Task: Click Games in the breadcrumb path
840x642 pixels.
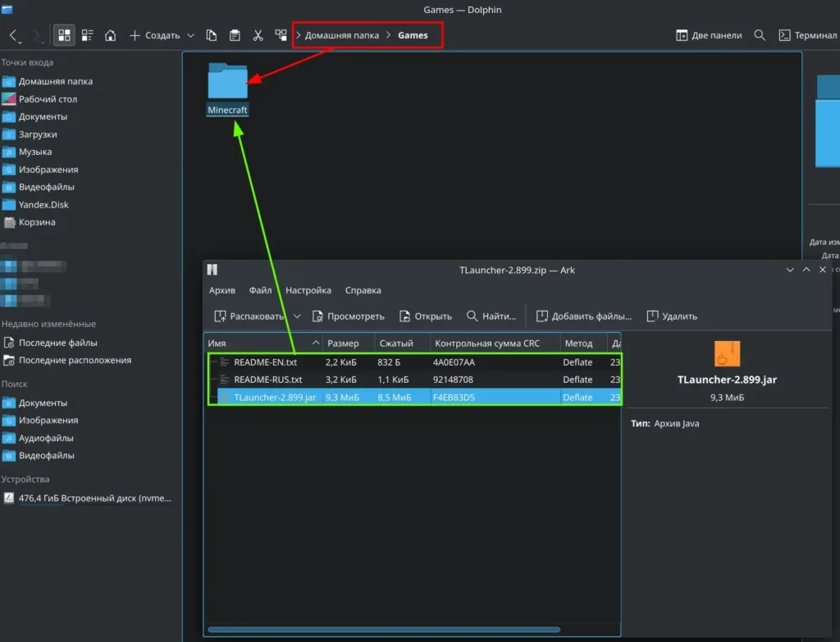Action: click(413, 35)
